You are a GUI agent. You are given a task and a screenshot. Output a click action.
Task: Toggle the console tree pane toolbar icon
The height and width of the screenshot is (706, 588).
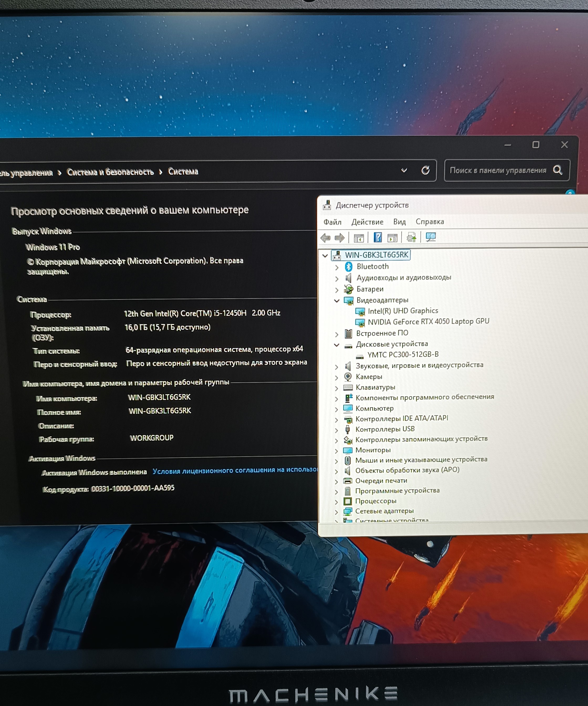359,238
